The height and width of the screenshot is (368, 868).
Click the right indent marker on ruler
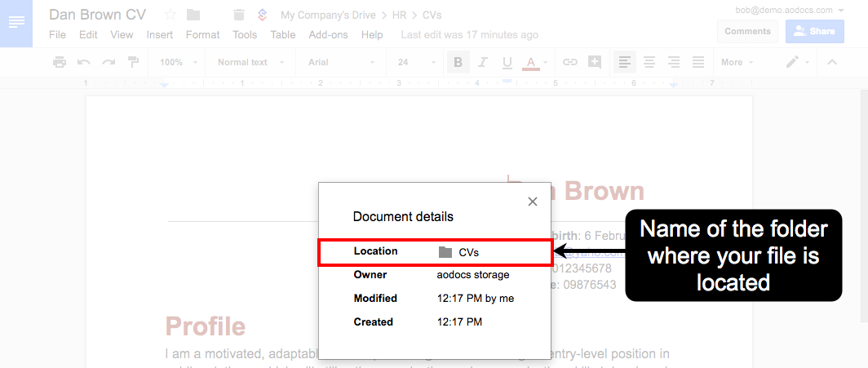(673, 85)
